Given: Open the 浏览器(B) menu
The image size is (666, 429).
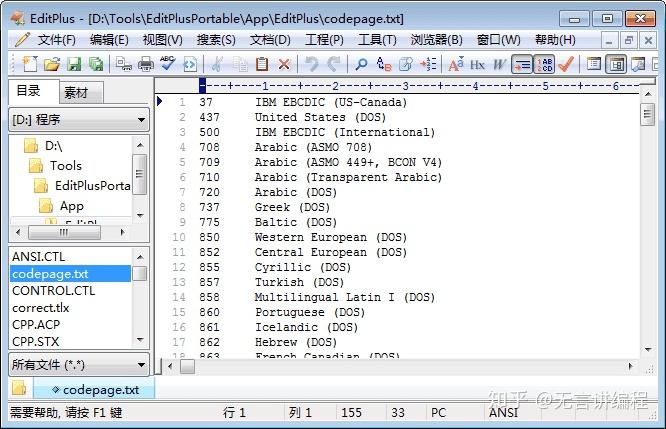Looking at the screenshot, I should point(436,40).
